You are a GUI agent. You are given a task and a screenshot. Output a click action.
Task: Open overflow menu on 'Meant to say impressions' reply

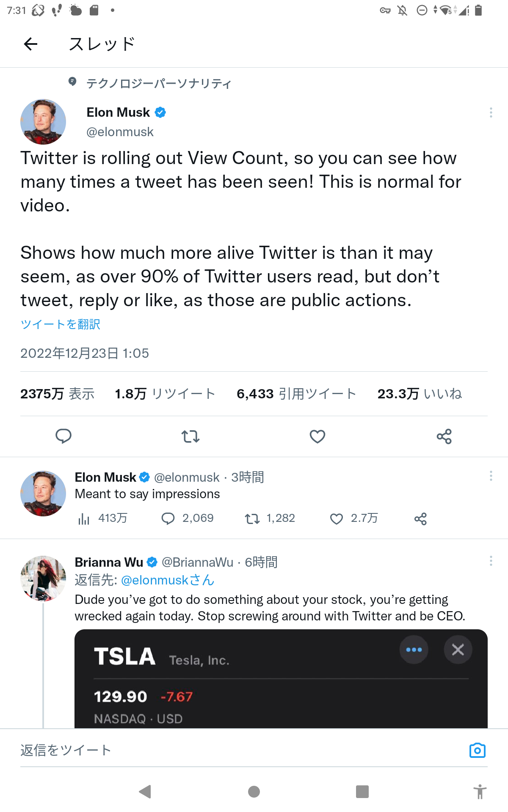pyautogui.click(x=491, y=476)
